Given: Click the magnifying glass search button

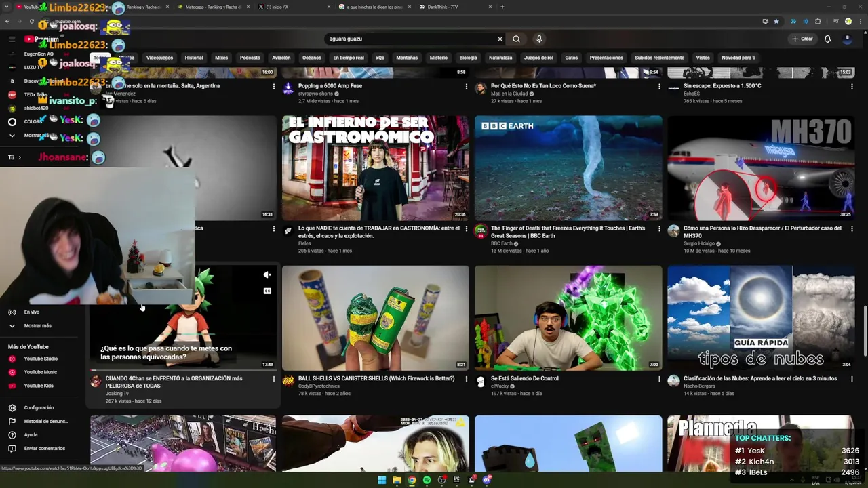Looking at the screenshot, I should tap(516, 39).
